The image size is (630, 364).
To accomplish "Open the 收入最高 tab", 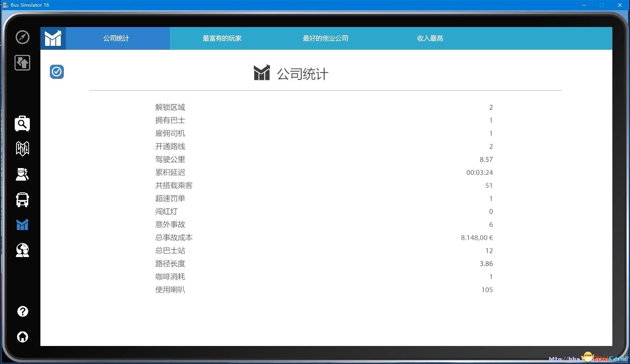I will coord(430,38).
